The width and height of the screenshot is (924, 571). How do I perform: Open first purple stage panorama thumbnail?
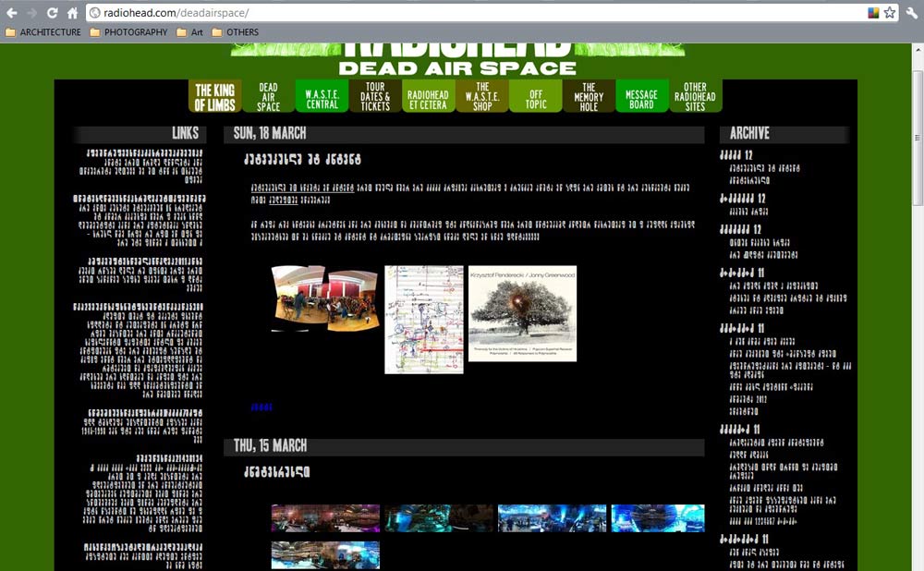325,518
